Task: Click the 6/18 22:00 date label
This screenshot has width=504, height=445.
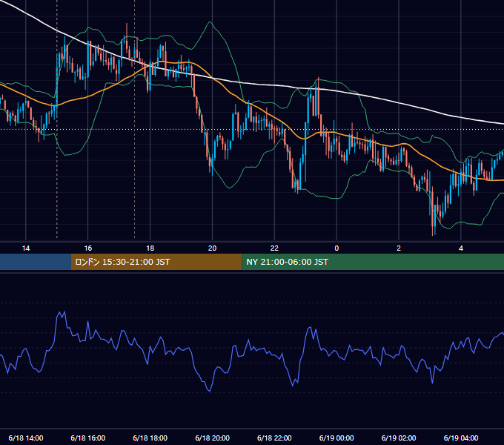Action: coord(274,438)
